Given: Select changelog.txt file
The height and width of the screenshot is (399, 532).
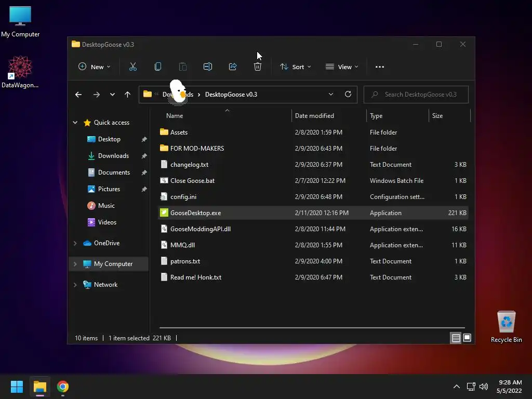Looking at the screenshot, I should [x=313, y=165].
